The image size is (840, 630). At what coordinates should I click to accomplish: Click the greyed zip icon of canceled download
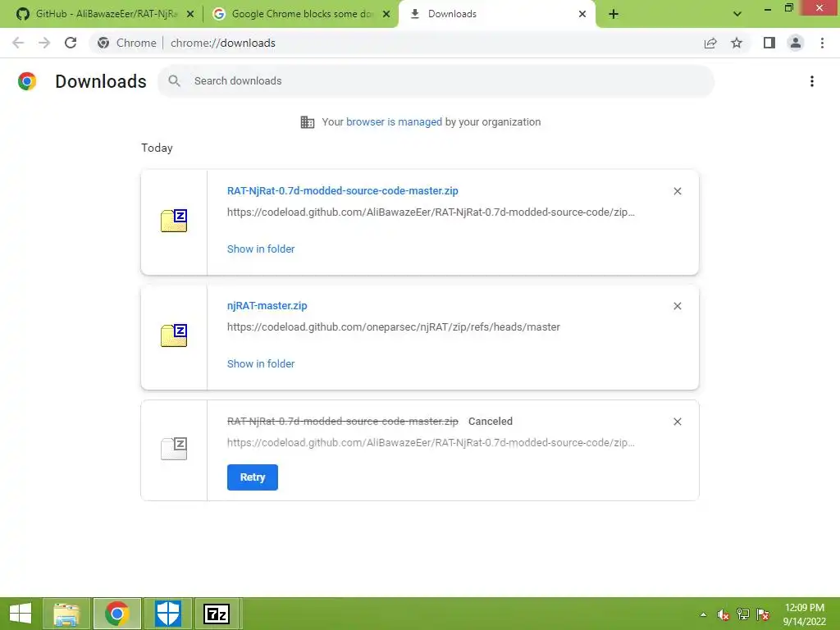coord(174,449)
